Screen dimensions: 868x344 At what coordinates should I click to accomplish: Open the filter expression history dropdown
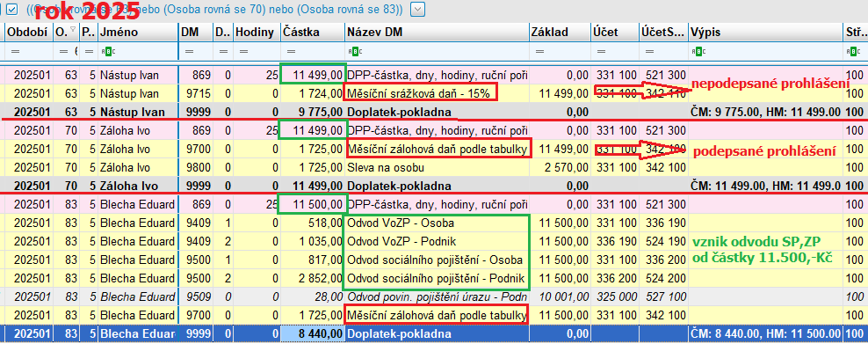(x=417, y=9)
